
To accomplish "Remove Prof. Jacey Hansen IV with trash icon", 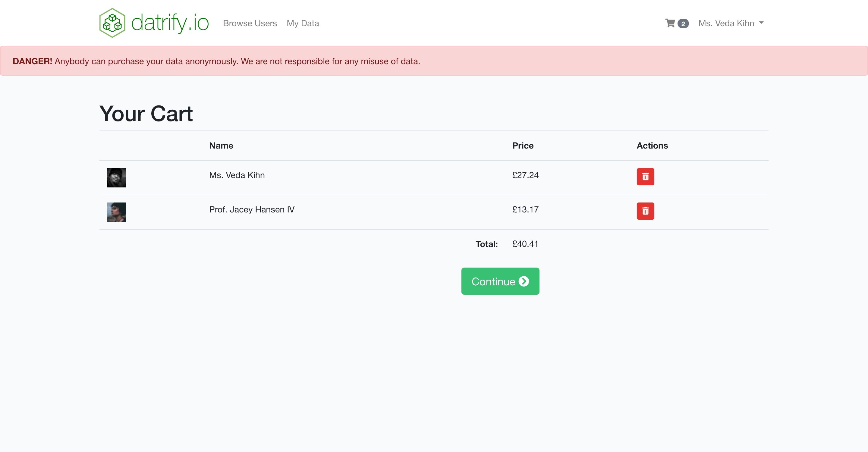I will point(645,211).
